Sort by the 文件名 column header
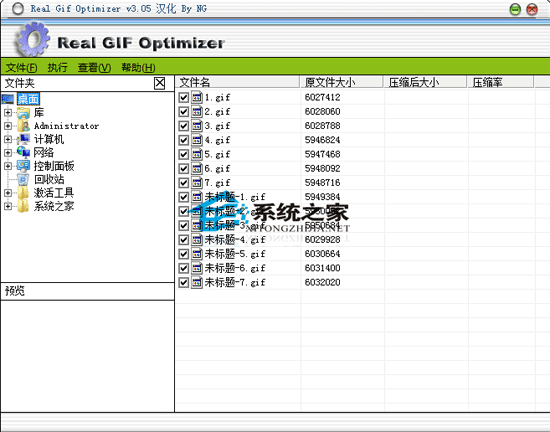The height and width of the screenshot is (432, 550). [237, 82]
